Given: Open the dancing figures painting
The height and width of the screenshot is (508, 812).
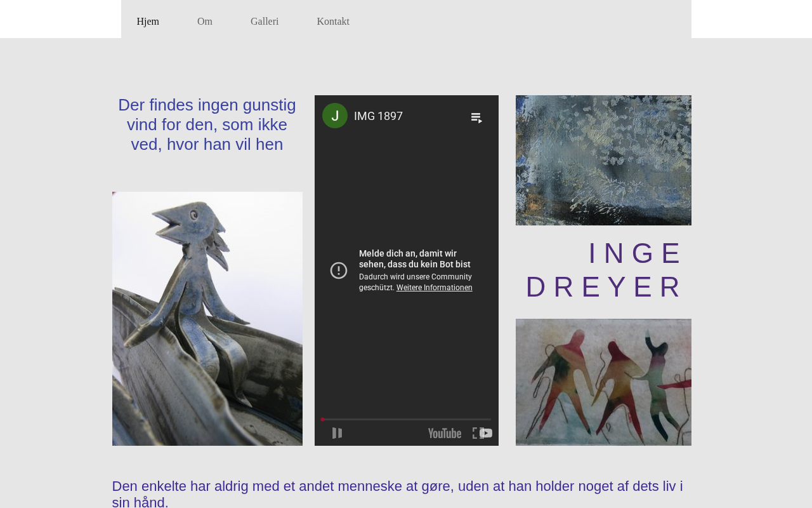Looking at the screenshot, I should click(603, 382).
